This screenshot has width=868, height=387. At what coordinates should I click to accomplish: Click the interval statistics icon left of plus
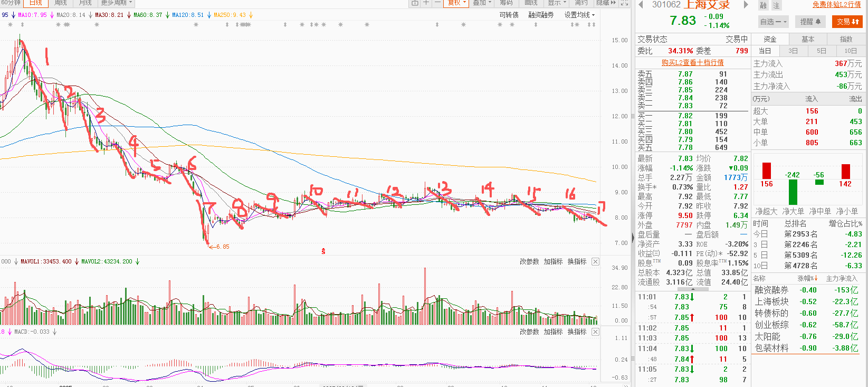tap(415, 3)
